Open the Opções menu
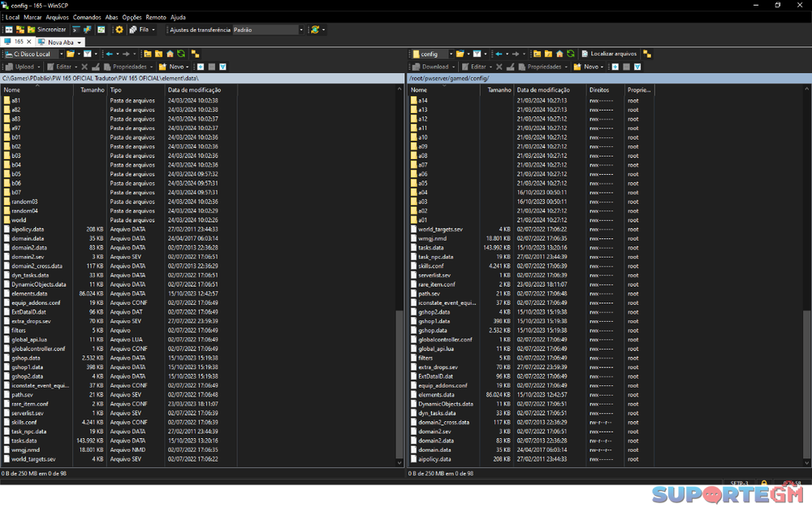The image size is (812, 508). 132,17
